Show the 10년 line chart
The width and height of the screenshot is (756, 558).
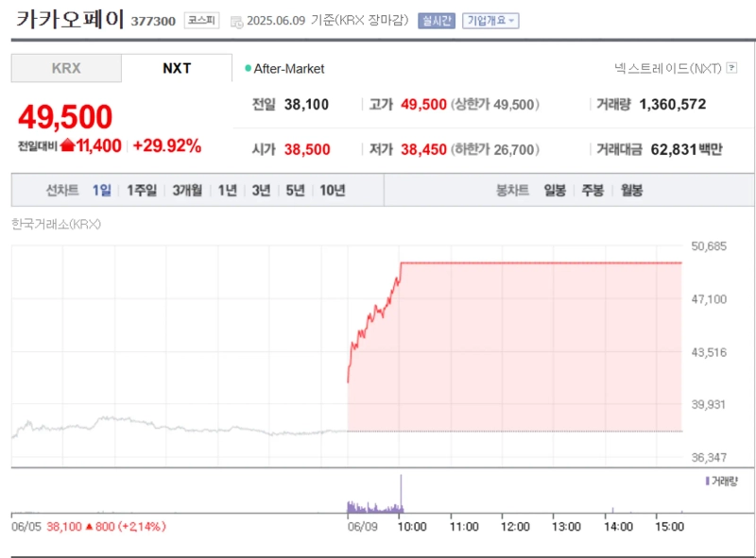[x=332, y=190]
